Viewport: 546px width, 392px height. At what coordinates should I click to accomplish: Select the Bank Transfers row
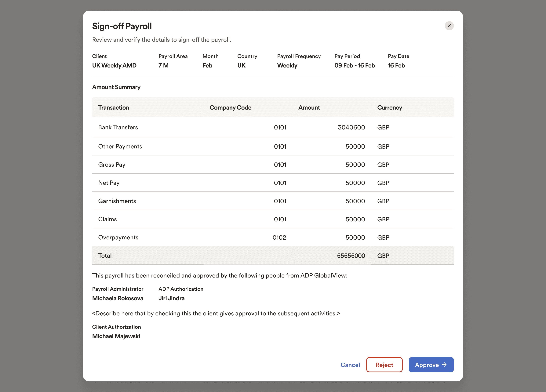pos(118,127)
